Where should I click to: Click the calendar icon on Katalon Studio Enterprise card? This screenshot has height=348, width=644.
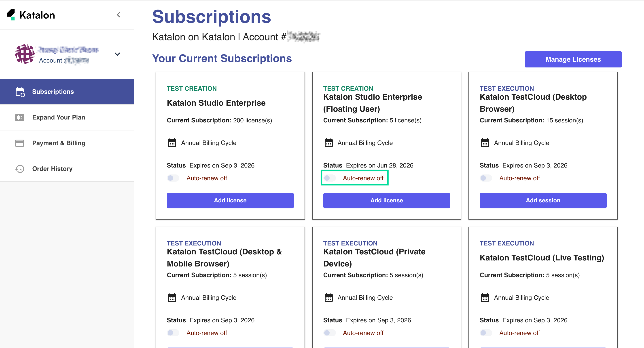point(172,143)
